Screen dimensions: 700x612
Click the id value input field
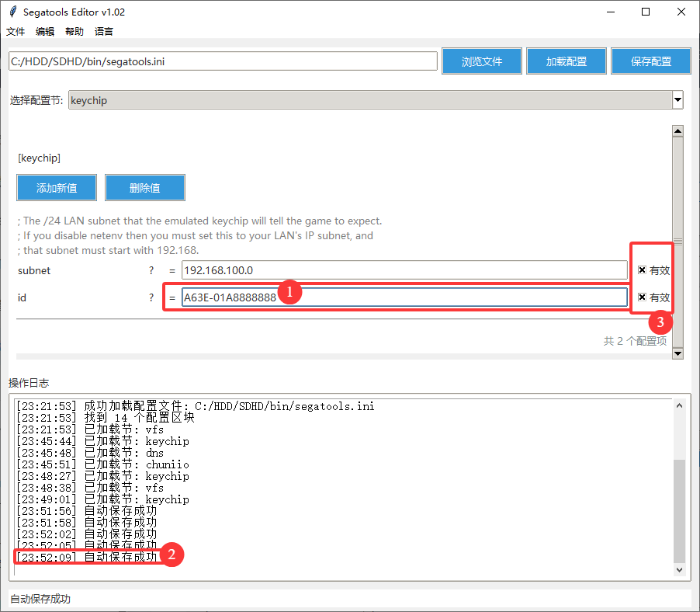pos(404,297)
